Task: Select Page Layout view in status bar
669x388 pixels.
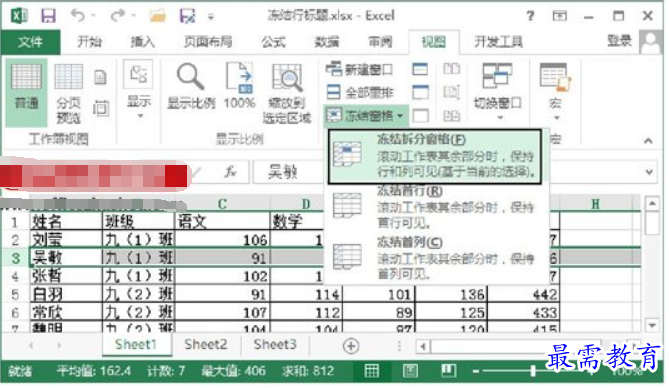Action: coord(410,371)
